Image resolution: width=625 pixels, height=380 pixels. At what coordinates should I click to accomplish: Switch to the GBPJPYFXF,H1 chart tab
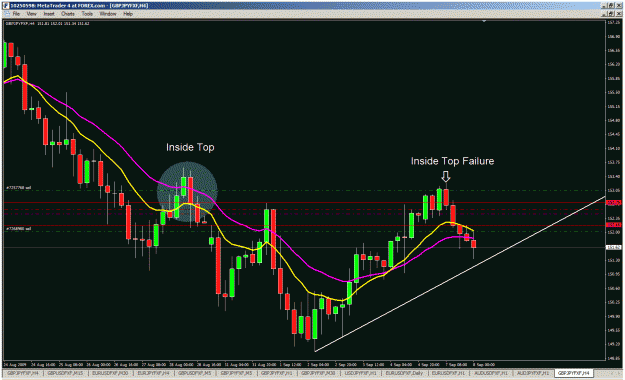[276, 373]
